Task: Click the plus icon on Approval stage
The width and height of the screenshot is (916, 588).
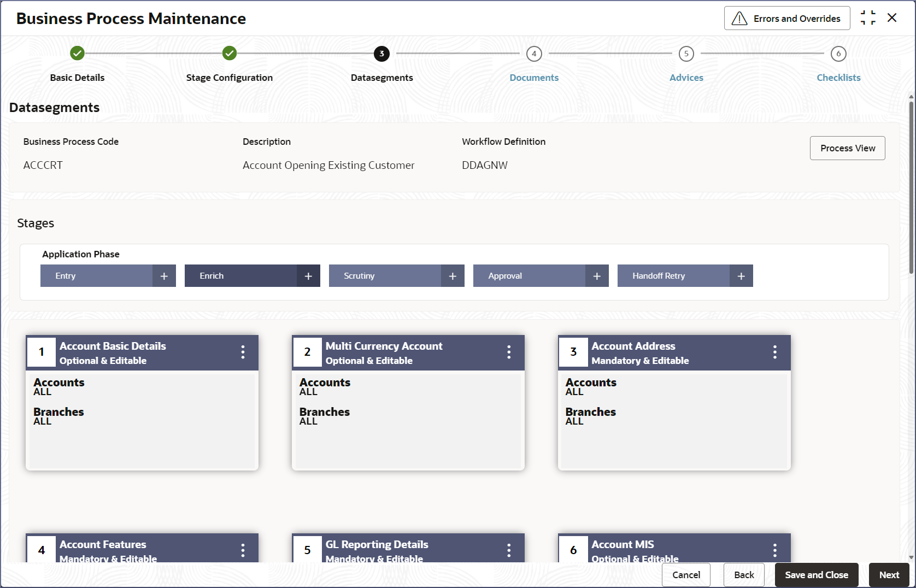Action: click(597, 276)
